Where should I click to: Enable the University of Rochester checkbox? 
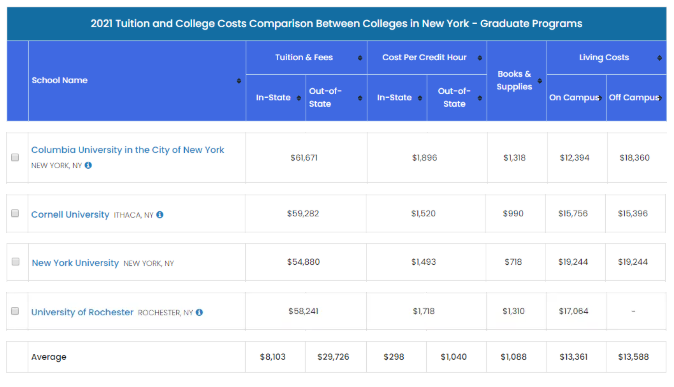pyautogui.click(x=15, y=311)
